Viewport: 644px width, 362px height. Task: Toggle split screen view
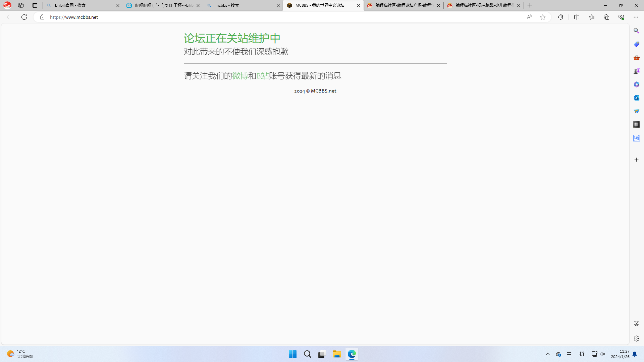click(577, 17)
